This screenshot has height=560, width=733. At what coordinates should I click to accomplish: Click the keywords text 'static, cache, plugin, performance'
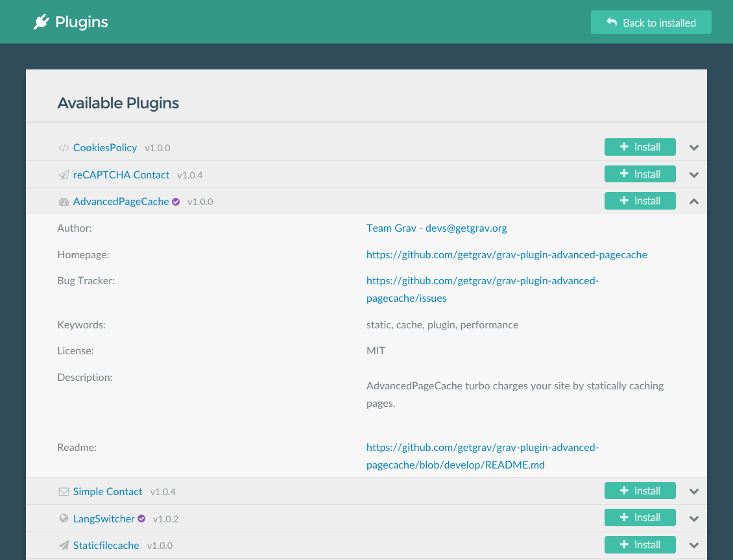[442, 325]
